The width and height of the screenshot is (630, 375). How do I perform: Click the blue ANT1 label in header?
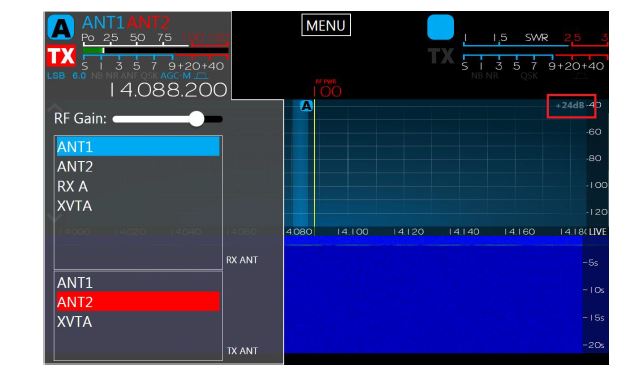click(x=103, y=23)
